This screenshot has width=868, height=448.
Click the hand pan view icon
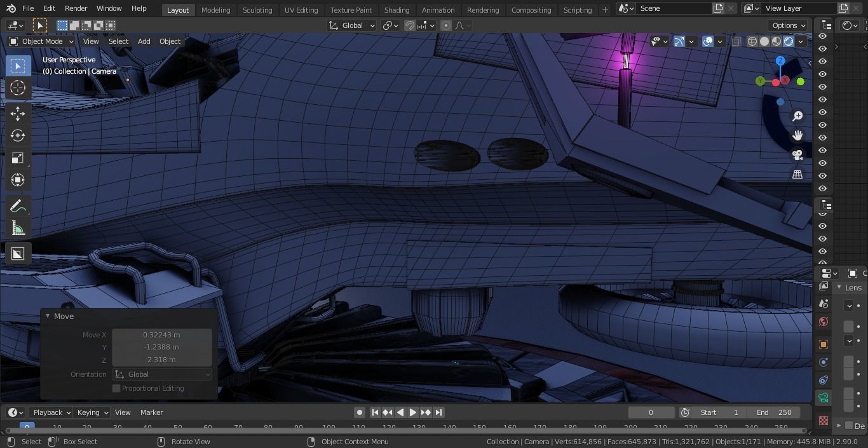coord(797,135)
